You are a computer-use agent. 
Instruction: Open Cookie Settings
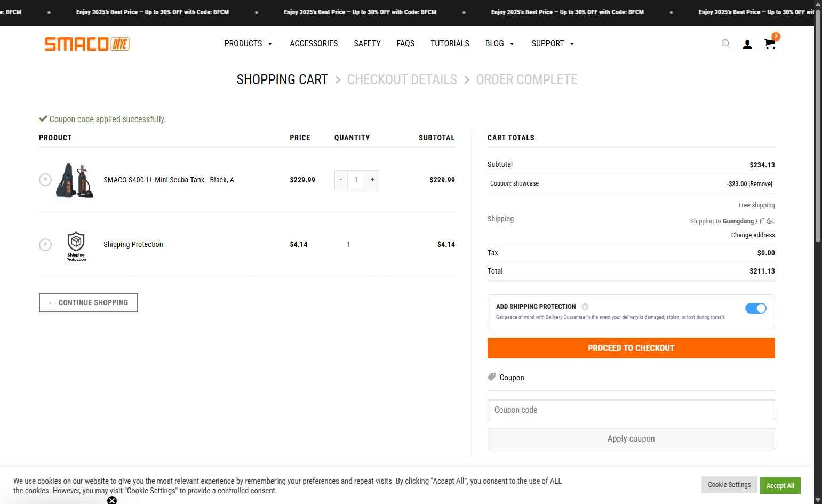729,485
